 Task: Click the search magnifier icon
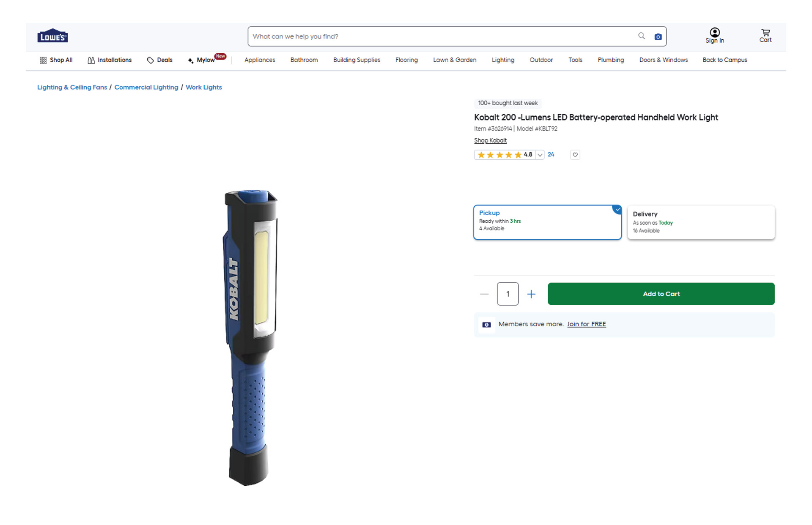(642, 36)
